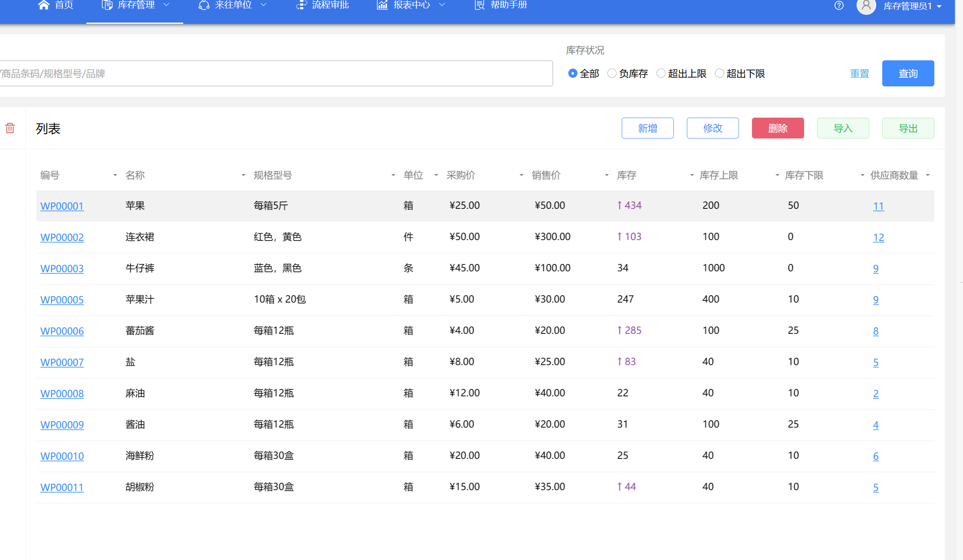963x560 pixels.
Task: Select the 负库存 radio option
Action: (x=612, y=73)
